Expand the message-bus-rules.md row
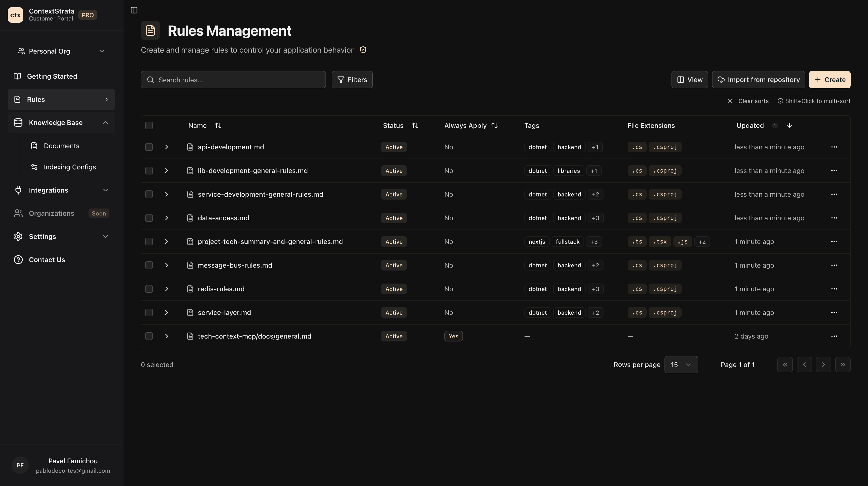This screenshot has width=868, height=486. tap(166, 265)
